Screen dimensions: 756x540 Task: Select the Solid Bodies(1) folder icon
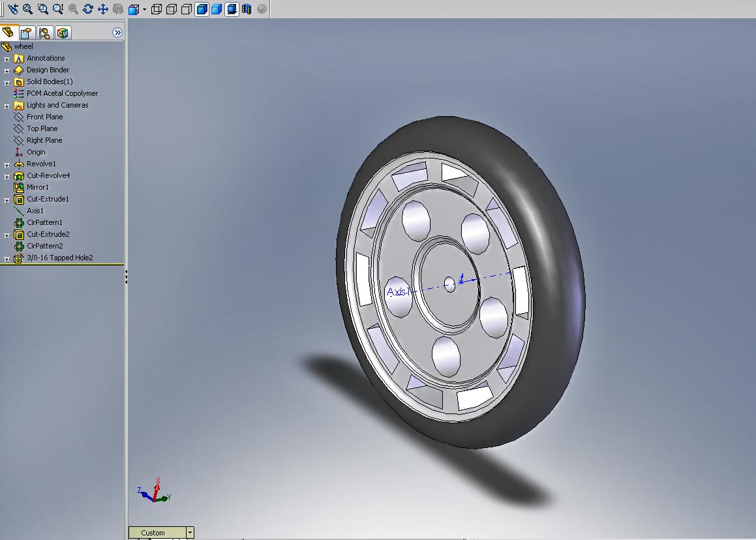pos(19,82)
